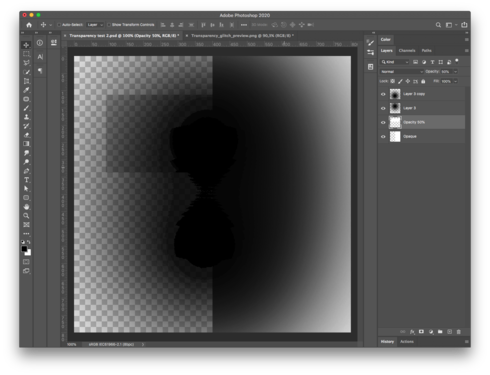The image size is (490, 375).
Task: Open the Color panel options menu
Action: tap(466, 39)
